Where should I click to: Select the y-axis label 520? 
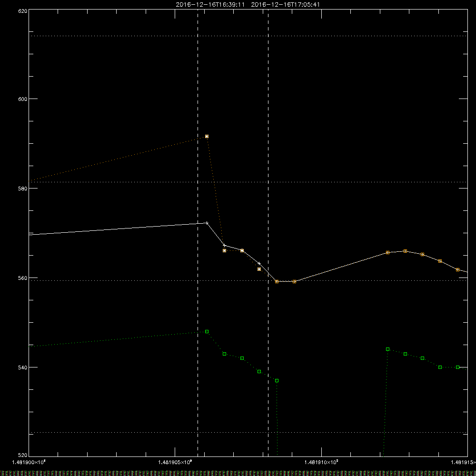23,455
